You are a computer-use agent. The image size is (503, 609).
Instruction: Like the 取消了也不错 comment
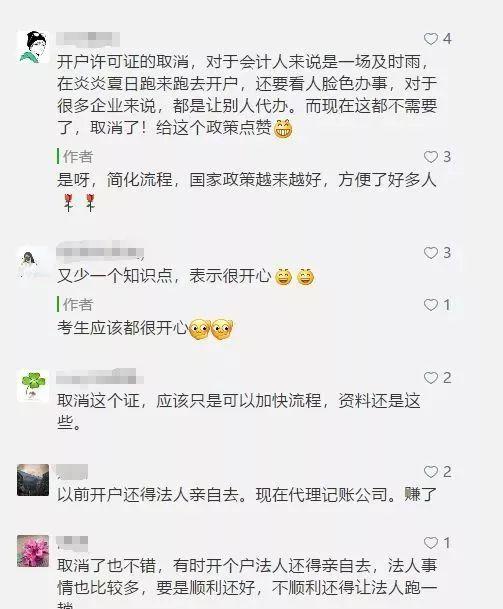coord(431,543)
